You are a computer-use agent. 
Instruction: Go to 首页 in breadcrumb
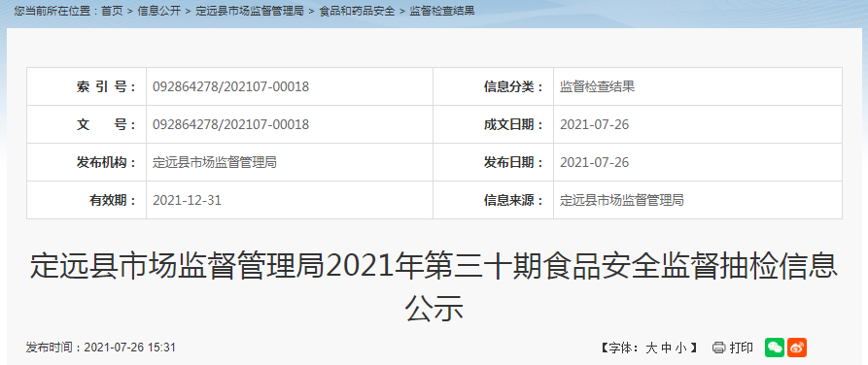(x=112, y=11)
